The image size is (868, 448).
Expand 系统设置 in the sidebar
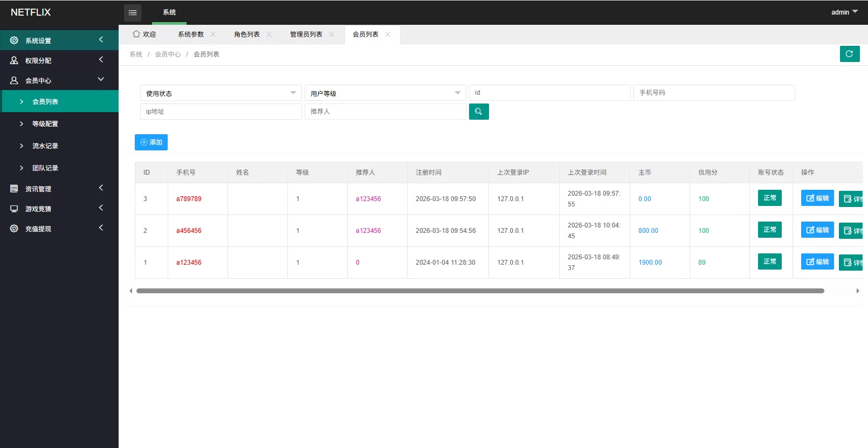[59, 40]
